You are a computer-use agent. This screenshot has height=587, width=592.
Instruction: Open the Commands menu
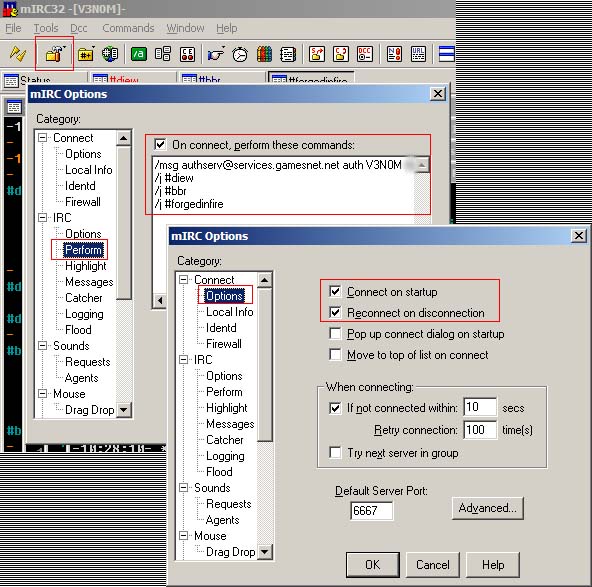click(128, 28)
